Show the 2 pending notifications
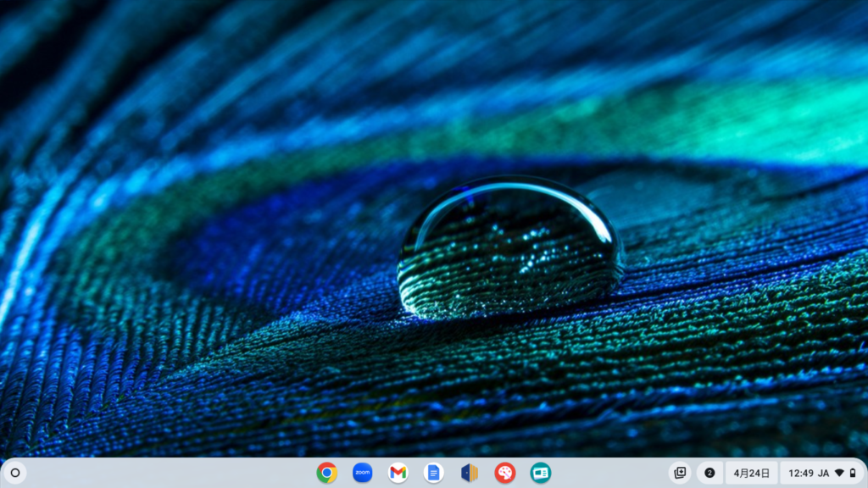The width and height of the screenshot is (868, 488). [709, 473]
